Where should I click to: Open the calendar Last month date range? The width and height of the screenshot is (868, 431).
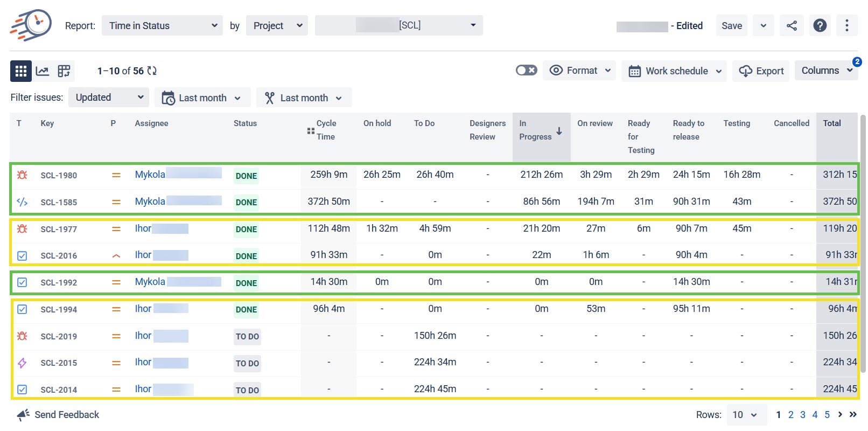(202, 98)
